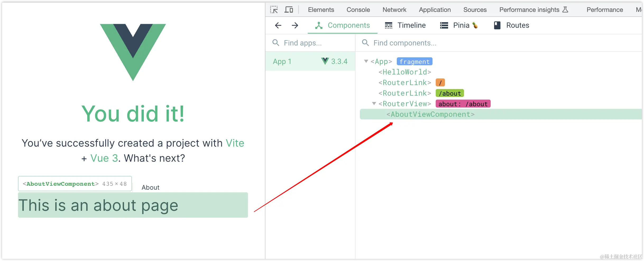Switch to the Network tab
644x261 pixels.
click(x=394, y=10)
